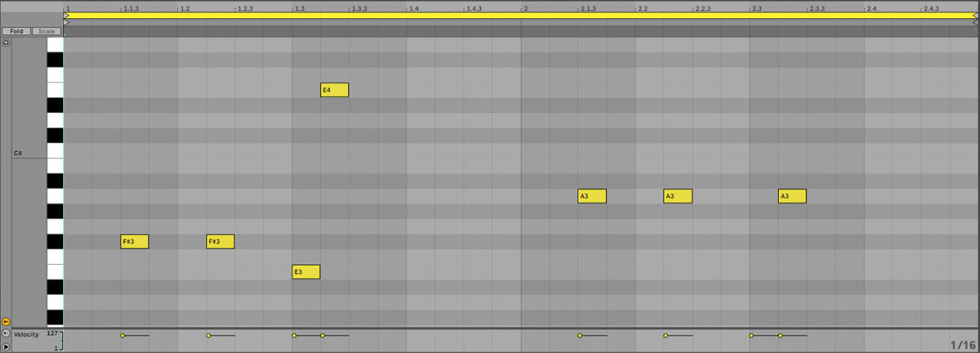Click the yellow loop brace bar
980x353 pixels.
point(521,15)
